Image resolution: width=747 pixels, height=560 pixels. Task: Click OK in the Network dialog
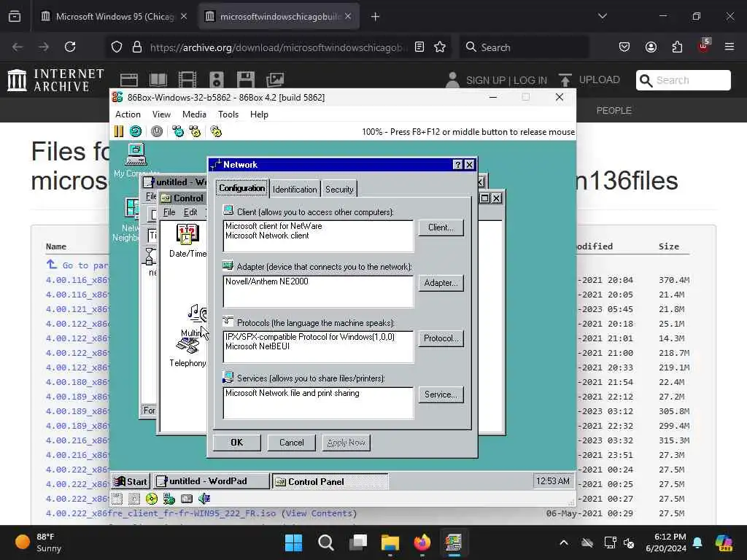(237, 443)
